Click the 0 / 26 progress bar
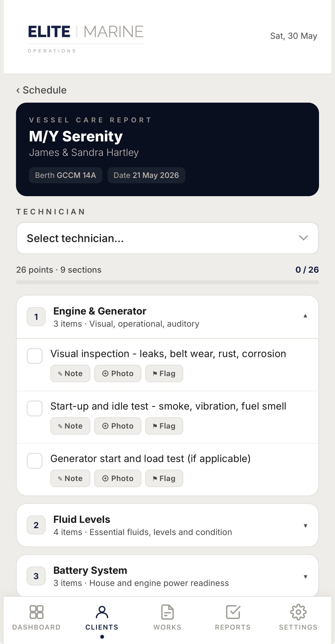Screen dimensions: 335x644 tap(167, 282)
